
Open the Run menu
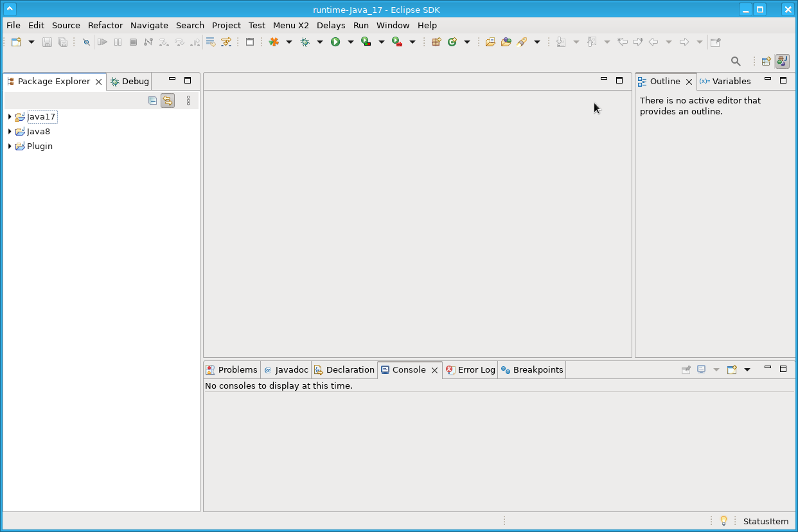coord(360,25)
